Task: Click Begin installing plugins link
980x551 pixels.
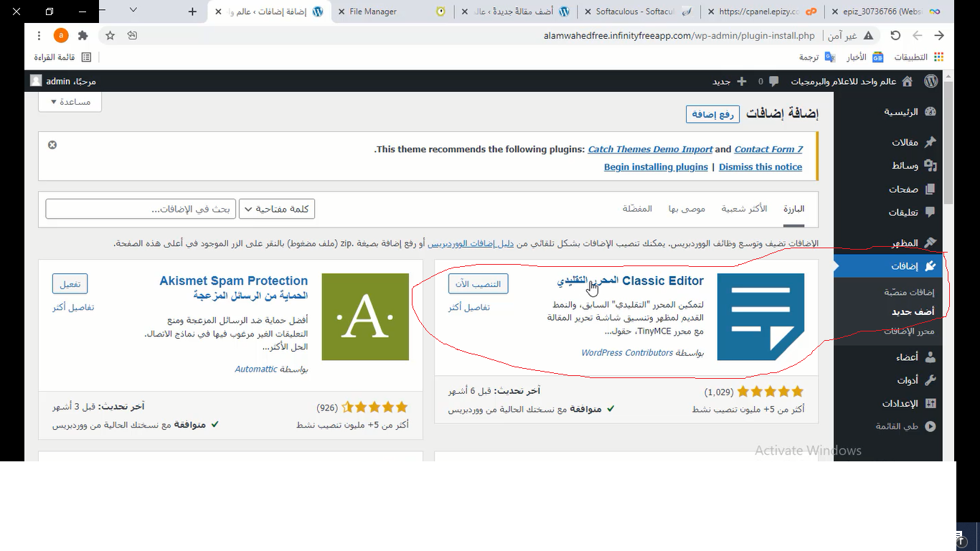Action: [656, 167]
